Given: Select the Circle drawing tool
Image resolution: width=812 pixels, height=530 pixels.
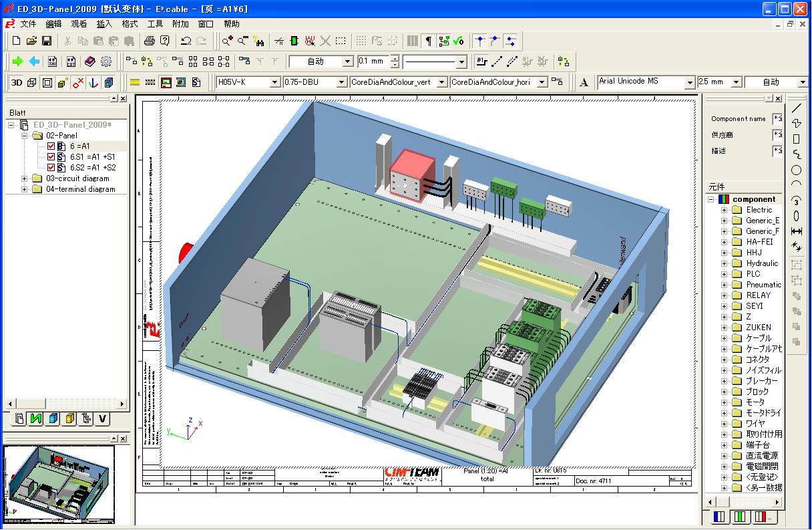Looking at the screenshot, I should point(796,170).
